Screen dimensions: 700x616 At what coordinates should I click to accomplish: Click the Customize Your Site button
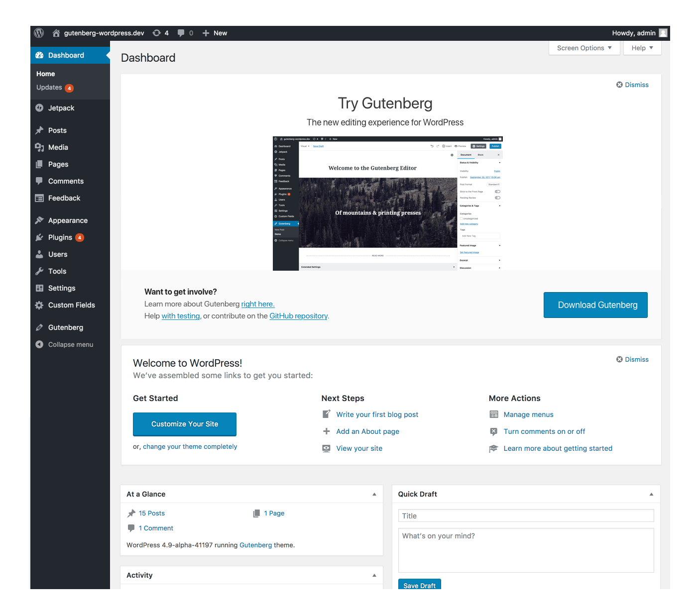pyautogui.click(x=185, y=424)
